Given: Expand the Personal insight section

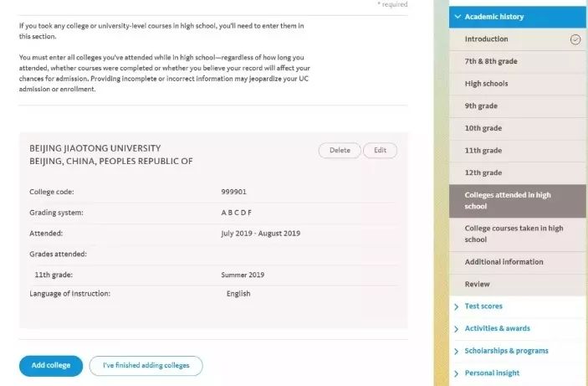Looking at the screenshot, I should 518,373.
